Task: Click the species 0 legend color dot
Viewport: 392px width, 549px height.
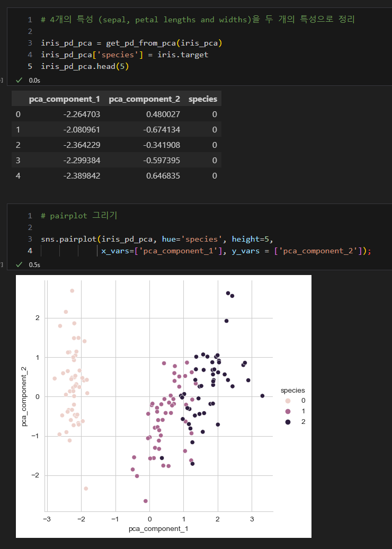Action: [x=288, y=401]
